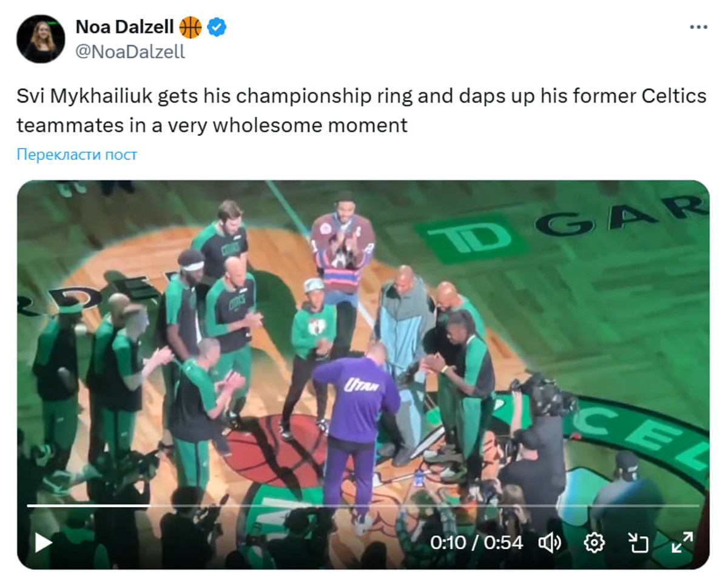Click the playhead at the progress position
The width and height of the screenshot is (728, 581).
click(x=150, y=505)
